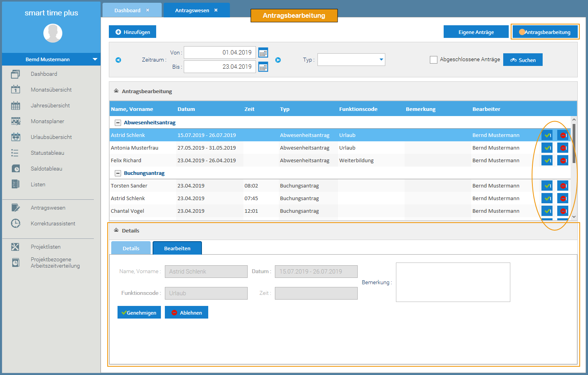Collapse the Antragsbearbeitung panel
This screenshot has width=588, height=375.
coord(116,91)
